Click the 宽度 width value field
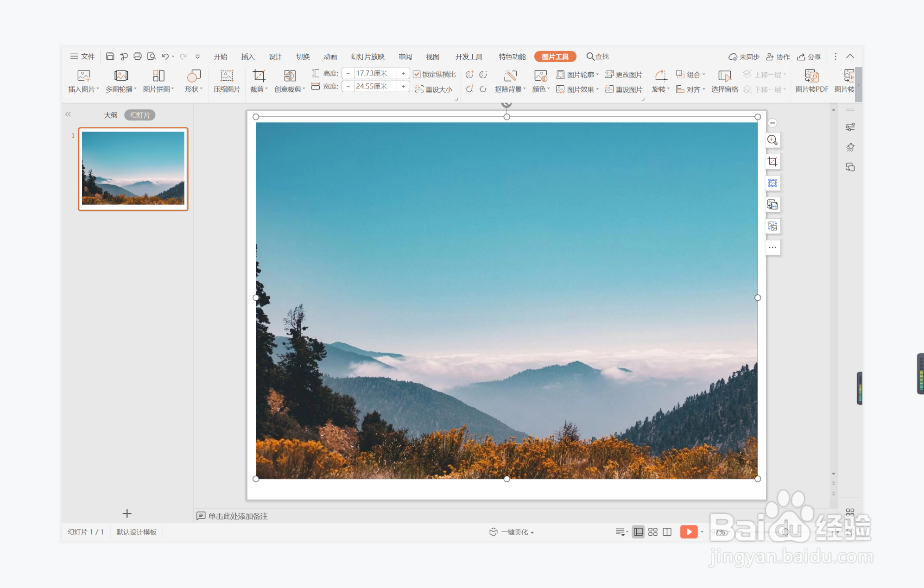The image size is (924, 588). click(376, 86)
